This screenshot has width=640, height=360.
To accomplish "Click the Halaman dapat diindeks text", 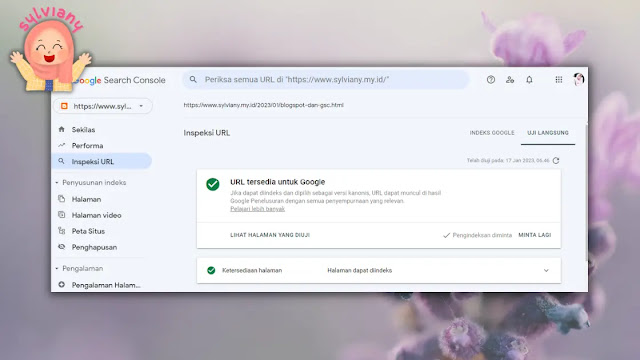I will pos(359,270).
